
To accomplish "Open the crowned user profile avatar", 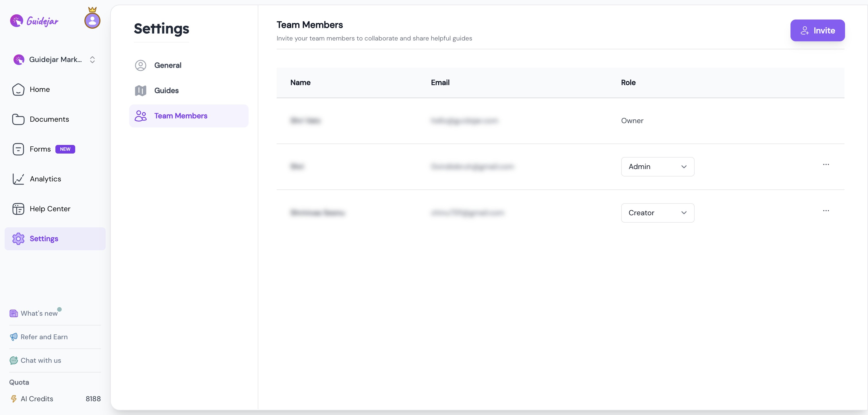I will (92, 21).
